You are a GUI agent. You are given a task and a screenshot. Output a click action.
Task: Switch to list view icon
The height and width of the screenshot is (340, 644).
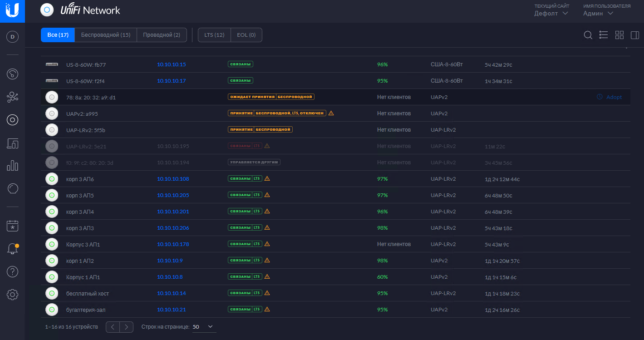(x=604, y=35)
